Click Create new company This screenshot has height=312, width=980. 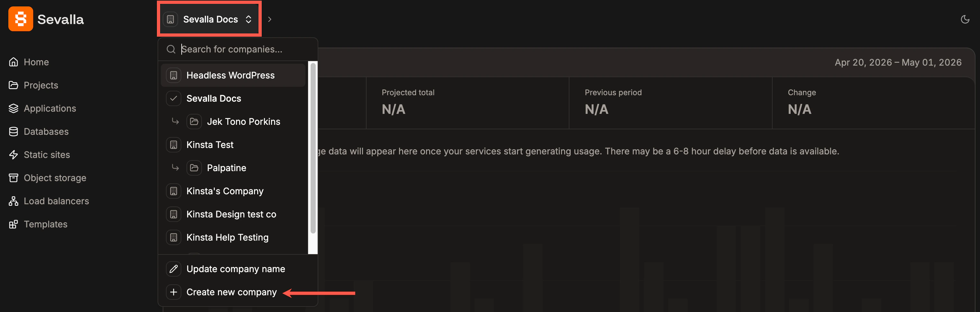238,293
